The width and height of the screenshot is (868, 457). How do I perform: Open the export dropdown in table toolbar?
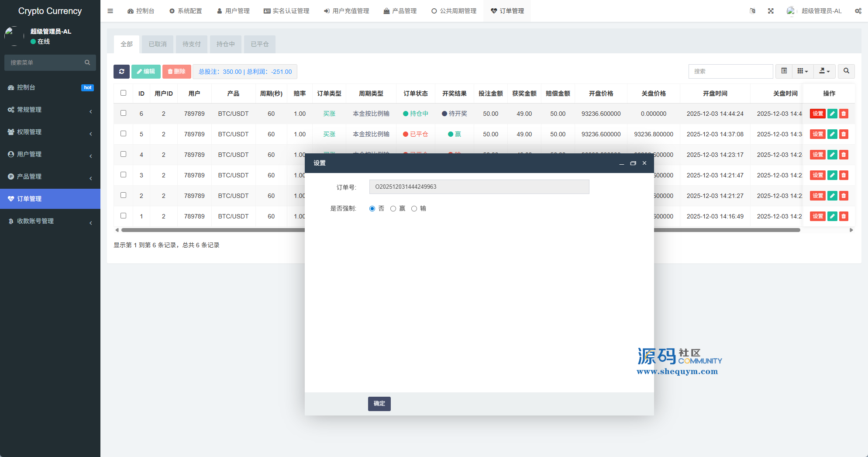coord(824,71)
